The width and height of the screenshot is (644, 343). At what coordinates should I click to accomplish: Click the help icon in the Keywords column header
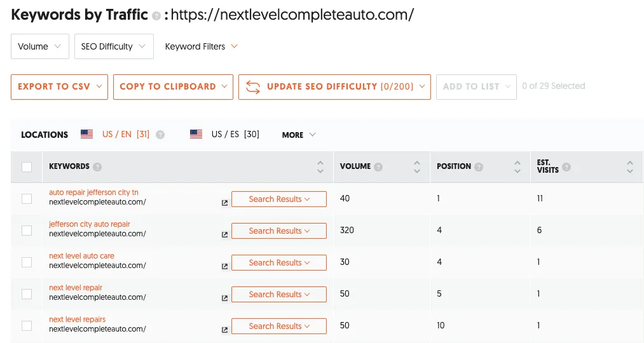97,167
